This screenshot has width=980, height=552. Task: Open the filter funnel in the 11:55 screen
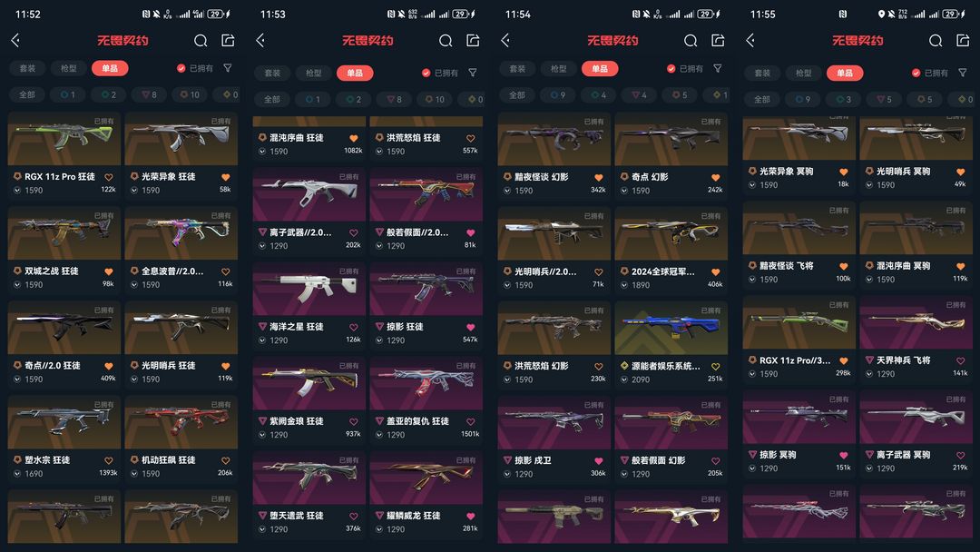(963, 73)
